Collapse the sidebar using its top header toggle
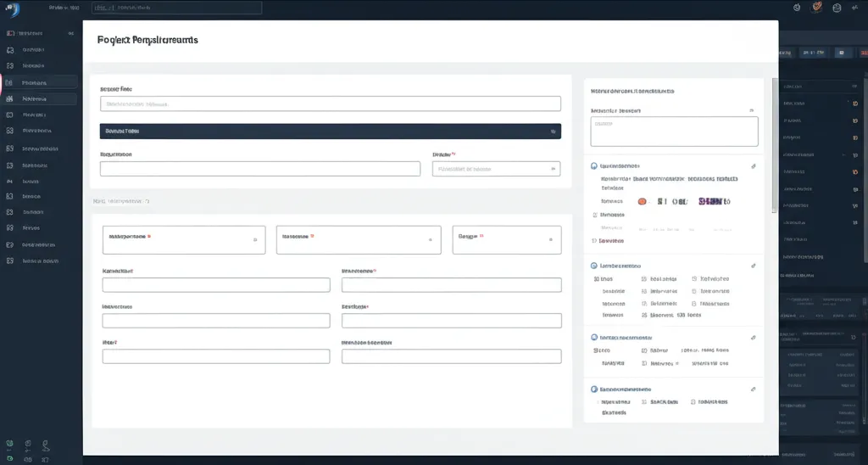Screen dimensions: 868x465 71,33
